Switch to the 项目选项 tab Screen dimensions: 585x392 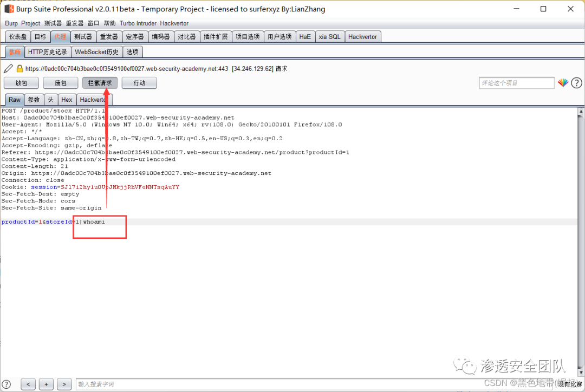[x=248, y=37]
